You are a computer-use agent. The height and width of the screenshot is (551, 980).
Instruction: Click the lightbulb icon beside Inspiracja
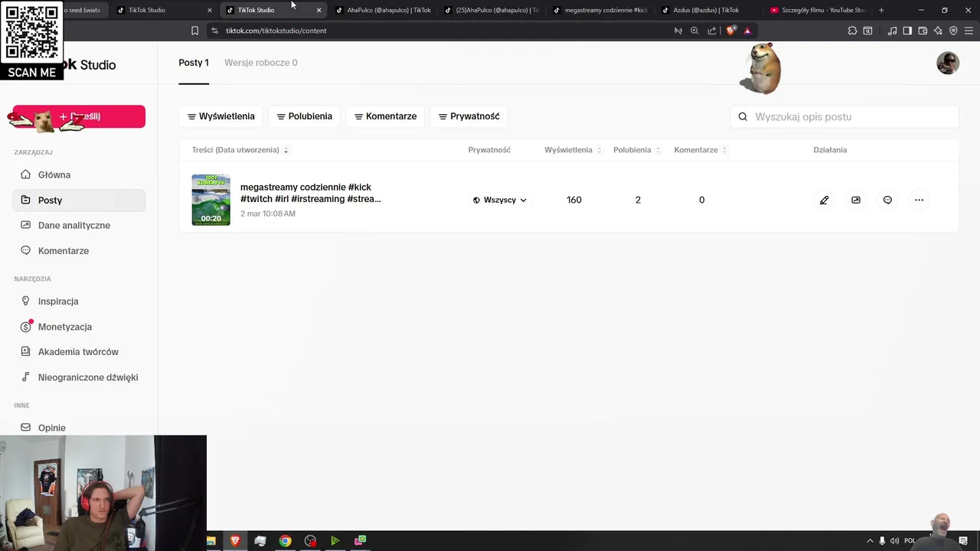click(26, 301)
